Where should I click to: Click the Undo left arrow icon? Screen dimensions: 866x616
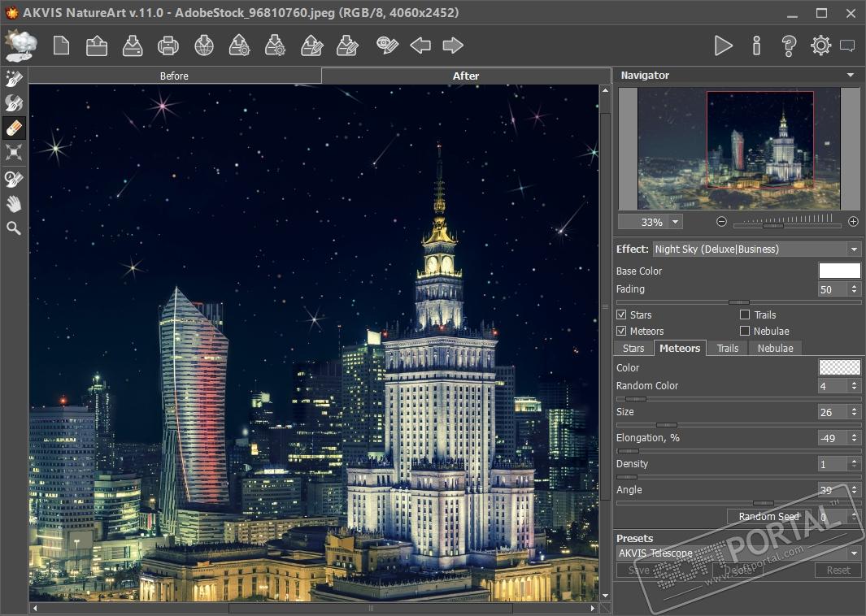[x=420, y=46]
